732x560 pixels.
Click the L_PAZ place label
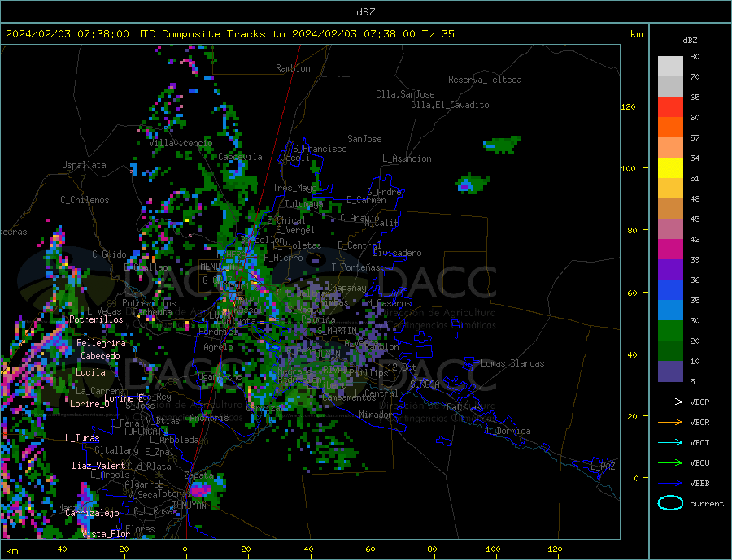tap(603, 467)
